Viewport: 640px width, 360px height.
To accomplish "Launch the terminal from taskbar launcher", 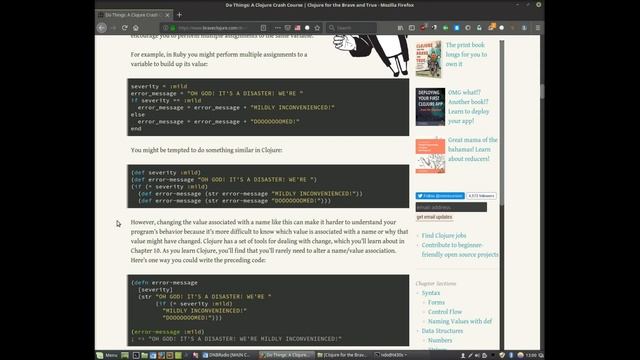I will coord(136,355).
